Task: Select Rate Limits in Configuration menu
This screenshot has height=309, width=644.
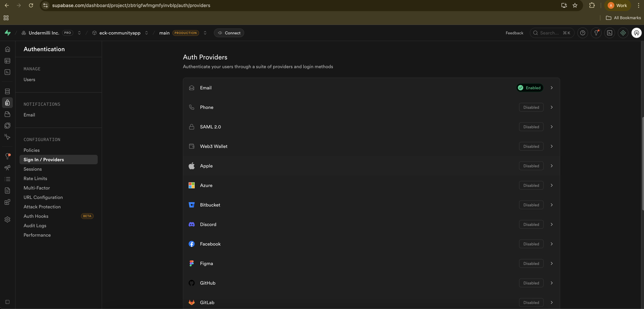Action: pos(35,179)
